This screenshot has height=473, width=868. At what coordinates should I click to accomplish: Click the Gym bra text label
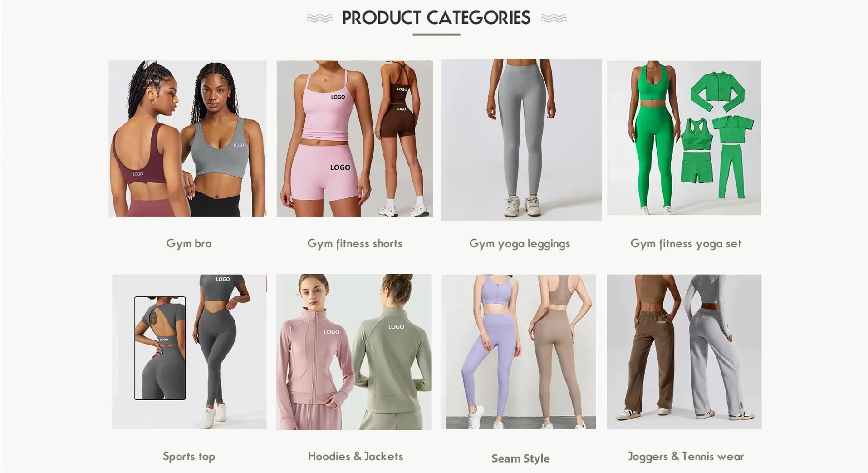click(189, 244)
